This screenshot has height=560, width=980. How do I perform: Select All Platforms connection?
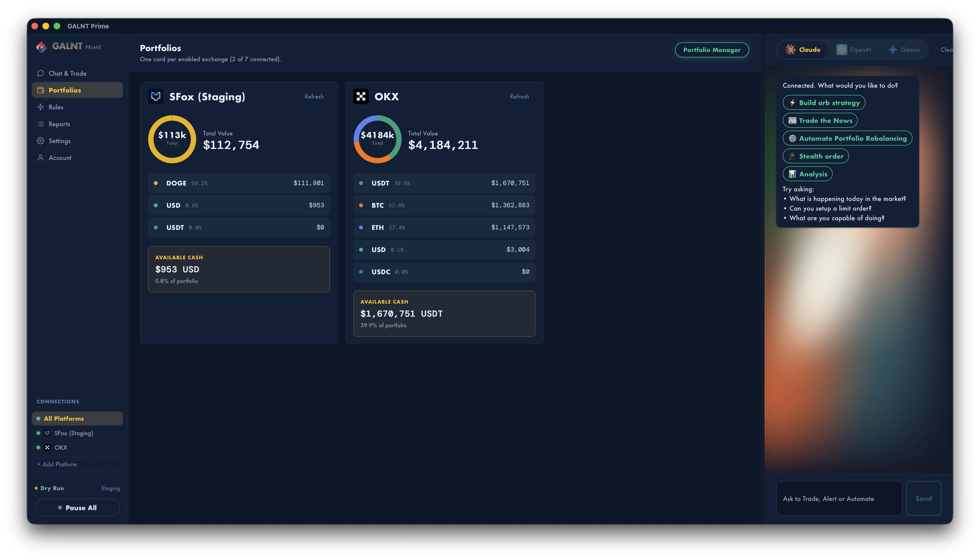pos(77,419)
